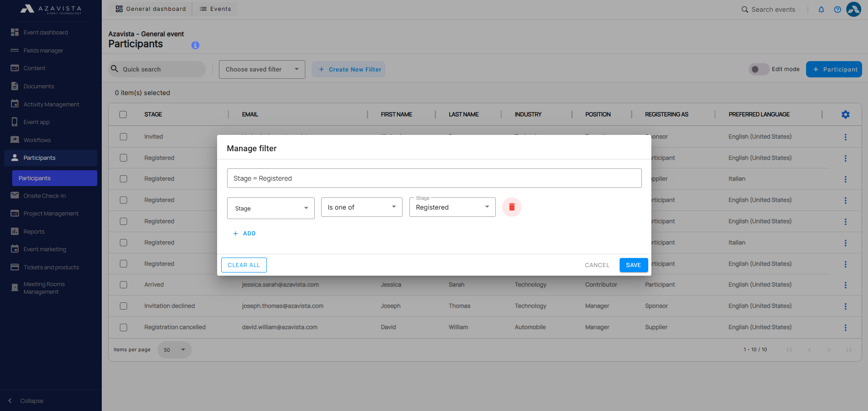Click the info icon beside Participants title

tap(195, 45)
